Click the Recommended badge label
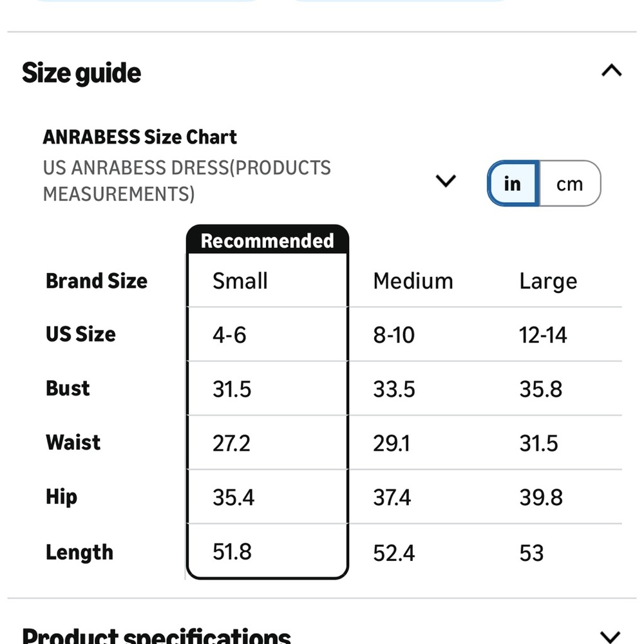The height and width of the screenshot is (644, 644). [x=267, y=241]
